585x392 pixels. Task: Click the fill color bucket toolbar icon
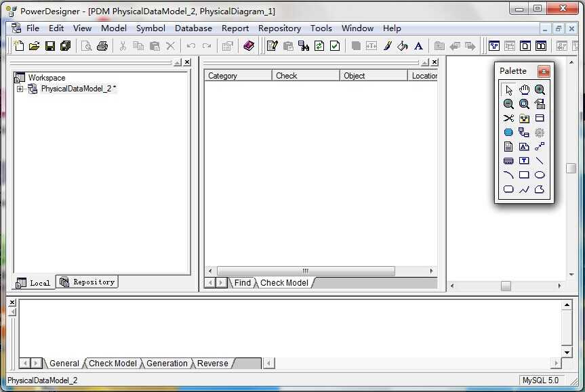[403, 46]
